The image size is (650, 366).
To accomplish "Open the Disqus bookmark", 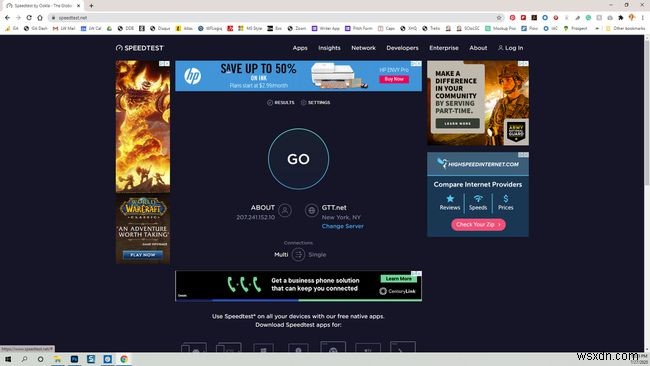I will (x=160, y=28).
